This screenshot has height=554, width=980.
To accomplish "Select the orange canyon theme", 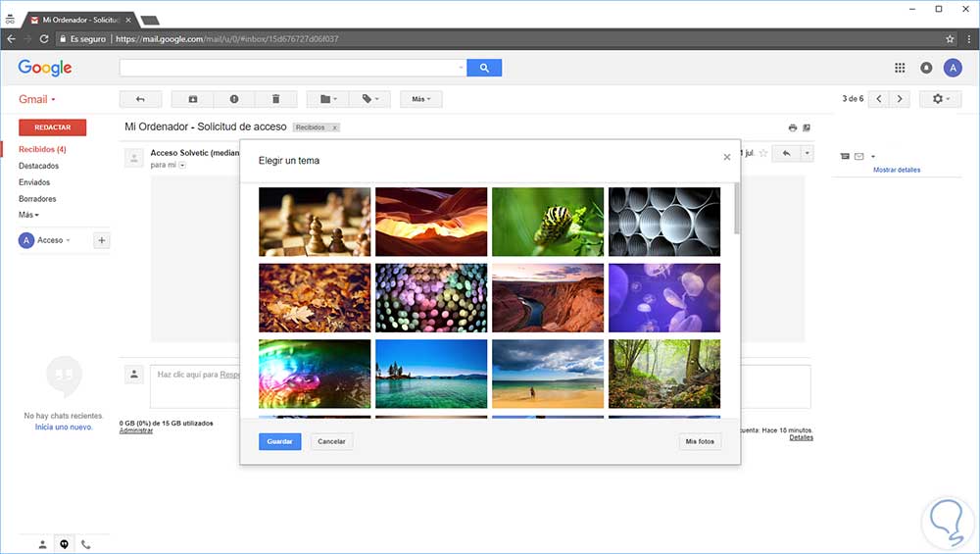I will tap(431, 222).
